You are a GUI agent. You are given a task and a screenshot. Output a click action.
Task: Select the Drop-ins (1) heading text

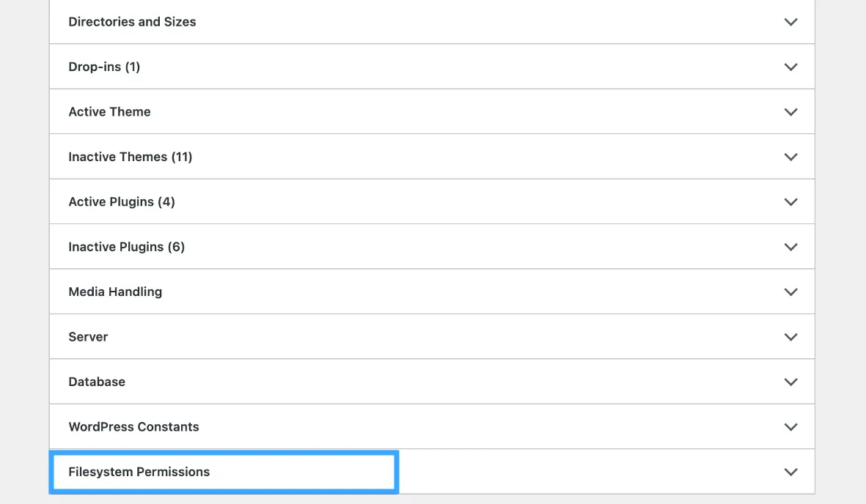coord(104,67)
